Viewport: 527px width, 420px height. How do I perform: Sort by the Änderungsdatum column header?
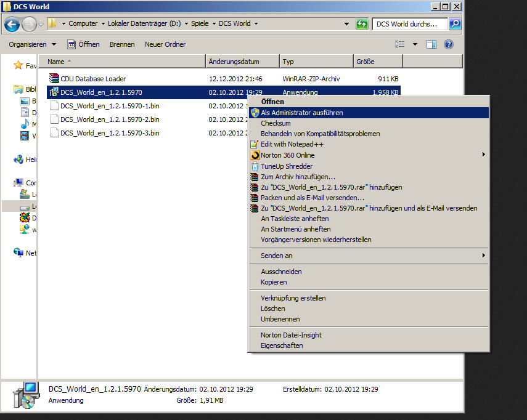(242, 62)
